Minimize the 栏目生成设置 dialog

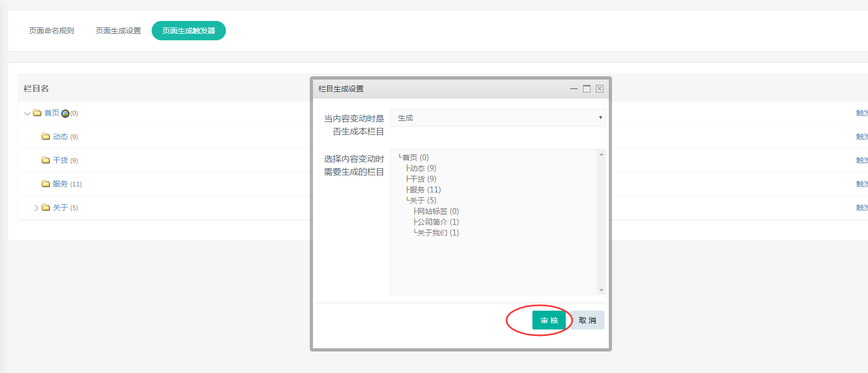click(x=574, y=89)
